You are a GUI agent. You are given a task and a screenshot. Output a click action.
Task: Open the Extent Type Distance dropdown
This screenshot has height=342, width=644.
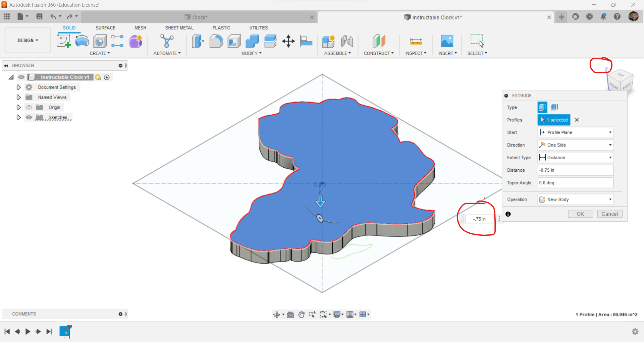pyautogui.click(x=576, y=158)
